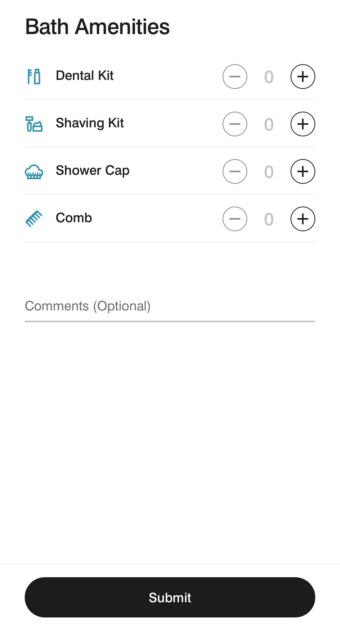This screenshot has width=340, height=644.
Task: Tap the Dental Kit quantity value
Action: (x=269, y=77)
